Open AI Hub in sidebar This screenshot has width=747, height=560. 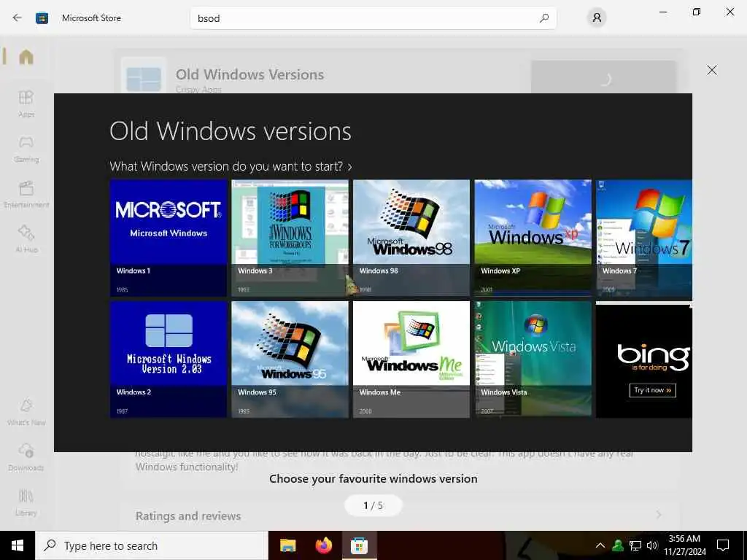[26, 238]
